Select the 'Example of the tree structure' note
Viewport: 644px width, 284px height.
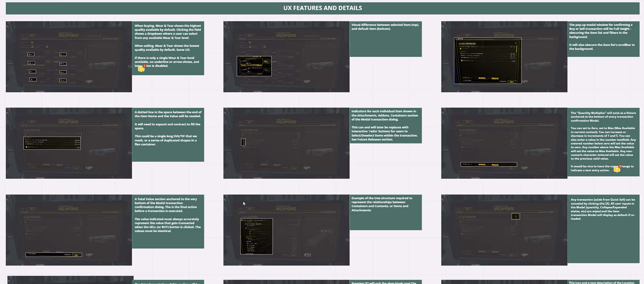[385, 212]
